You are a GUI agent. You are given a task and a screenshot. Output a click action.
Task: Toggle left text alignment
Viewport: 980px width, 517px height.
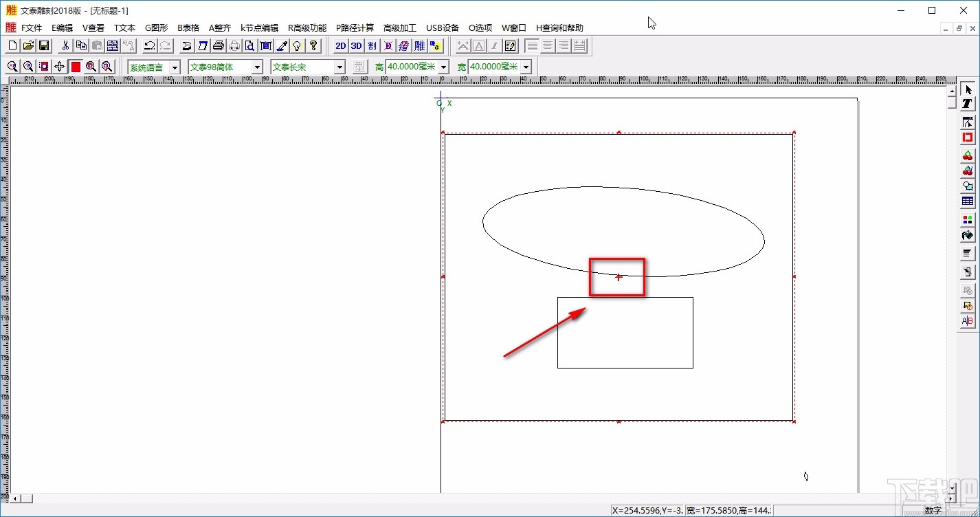coord(532,46)
